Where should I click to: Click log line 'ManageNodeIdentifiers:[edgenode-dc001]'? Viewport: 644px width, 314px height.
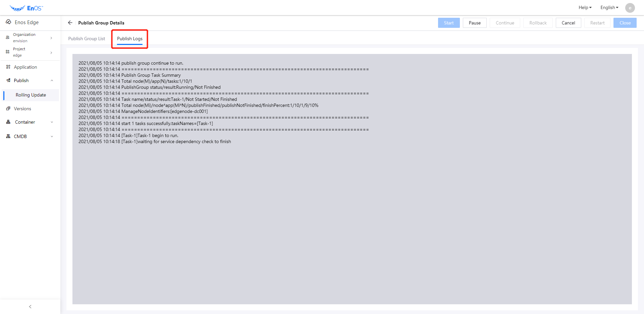[x=143, y=111]
